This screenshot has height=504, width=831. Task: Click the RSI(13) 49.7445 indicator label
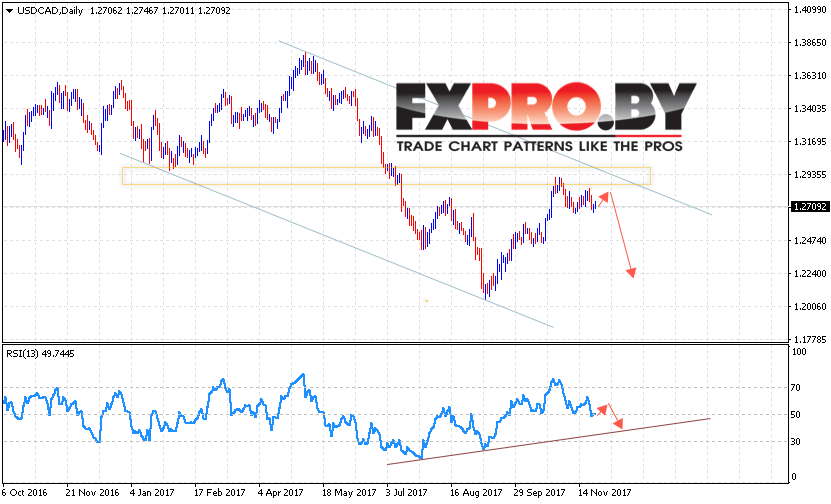[x=40, y=353]
